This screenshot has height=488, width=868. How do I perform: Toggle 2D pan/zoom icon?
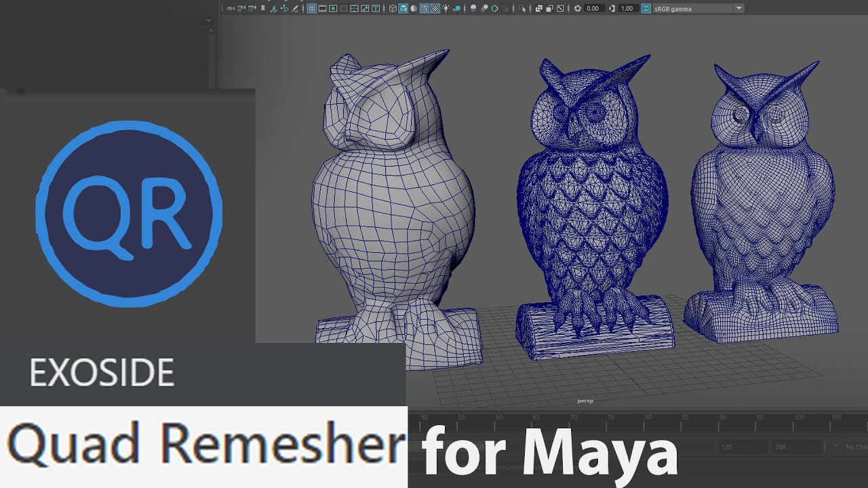(284, 9)
